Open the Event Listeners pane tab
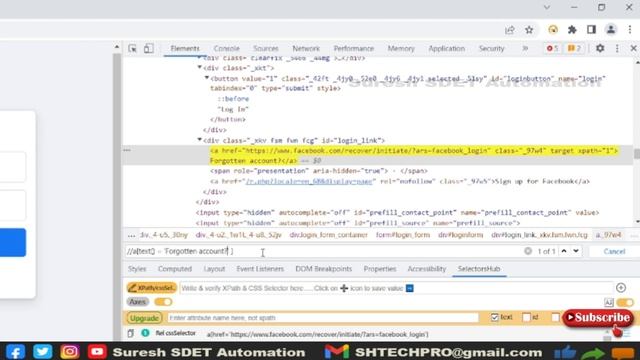The image size is (640, 360). (260, 269)
